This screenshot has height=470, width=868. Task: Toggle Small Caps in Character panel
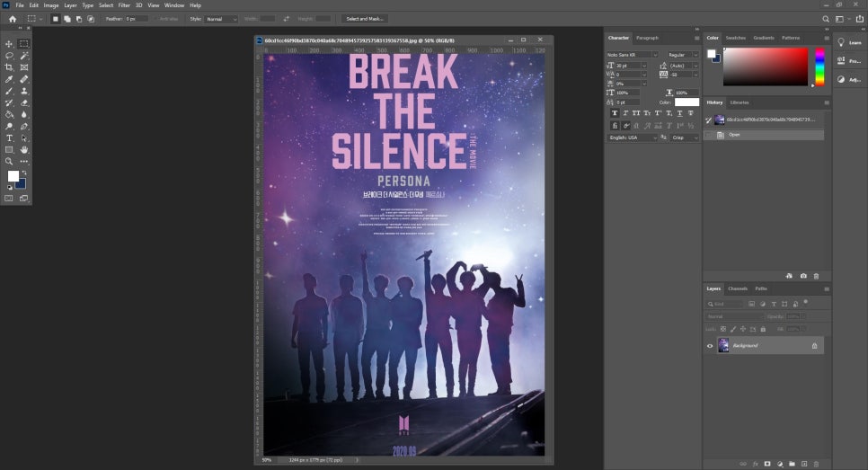pos(647,113)
